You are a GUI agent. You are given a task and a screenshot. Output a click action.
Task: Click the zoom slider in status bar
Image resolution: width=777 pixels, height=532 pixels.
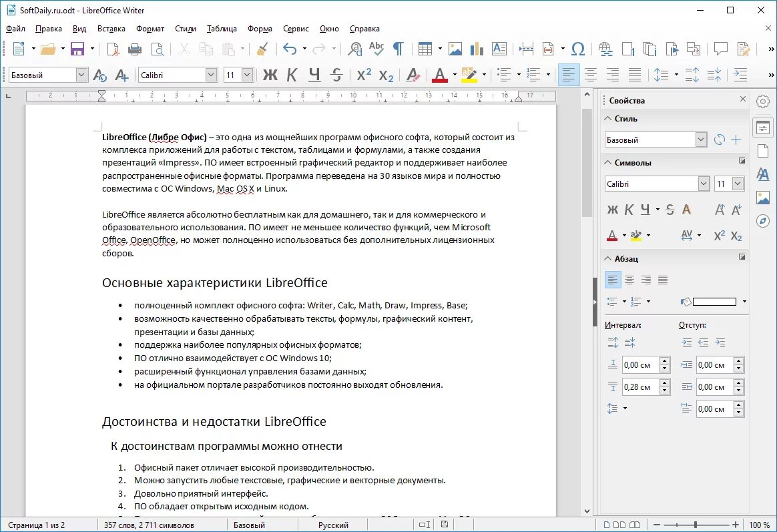[x=696, y=525]
